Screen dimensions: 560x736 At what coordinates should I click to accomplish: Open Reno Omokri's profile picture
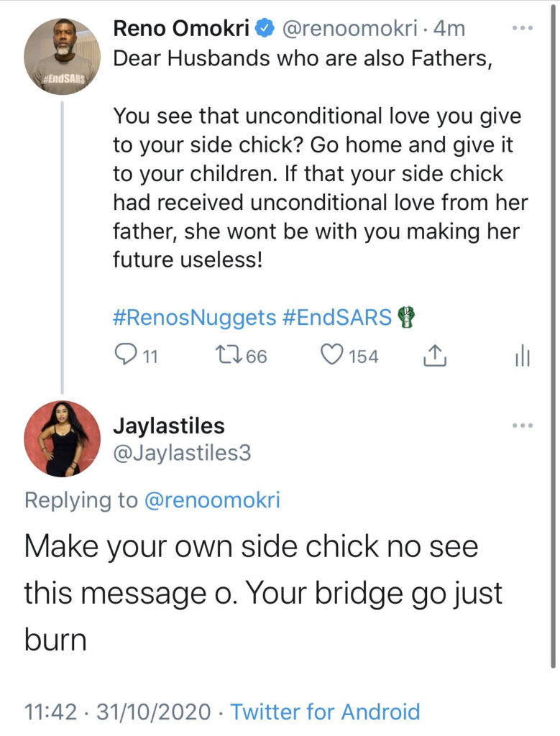pyautogui.click(x=62, y=57)
